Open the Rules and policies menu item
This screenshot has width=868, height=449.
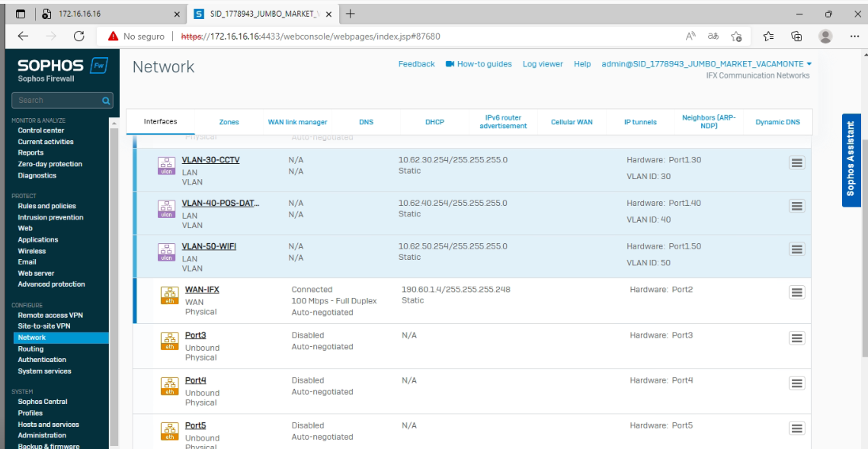(x=46, y=206)
